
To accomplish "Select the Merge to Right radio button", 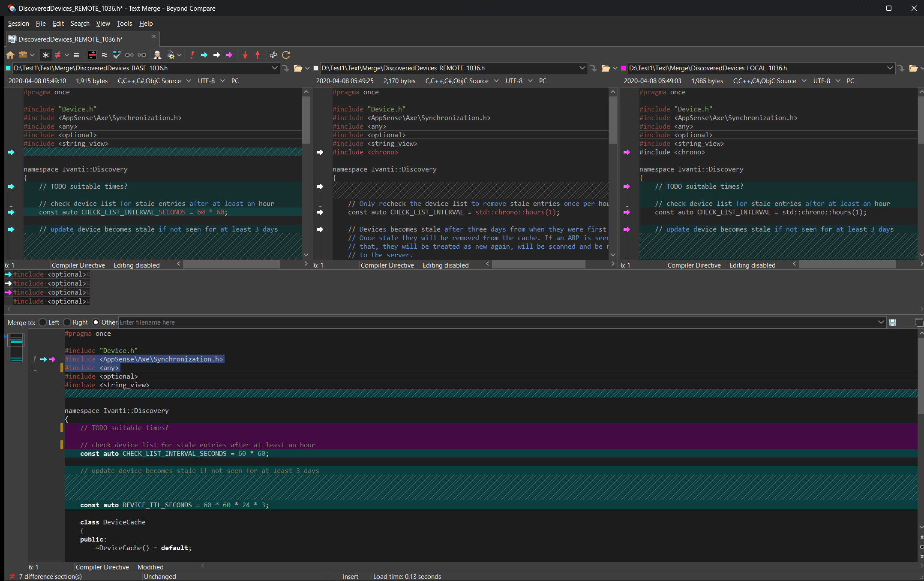I will click(x=67, y=322).
